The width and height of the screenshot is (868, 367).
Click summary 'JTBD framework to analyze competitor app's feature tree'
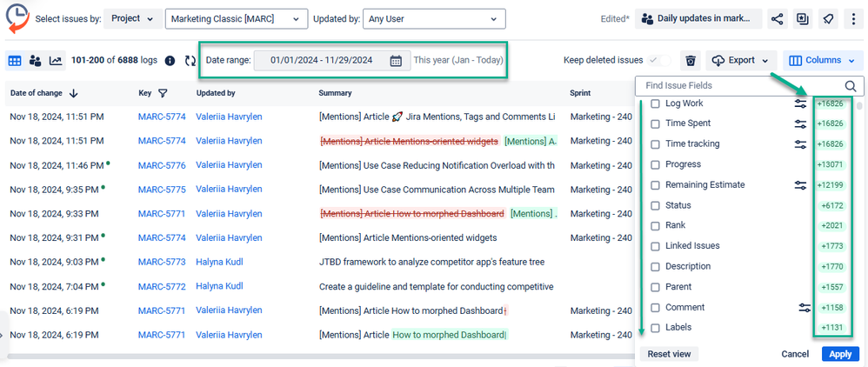(x=431, y=263)
